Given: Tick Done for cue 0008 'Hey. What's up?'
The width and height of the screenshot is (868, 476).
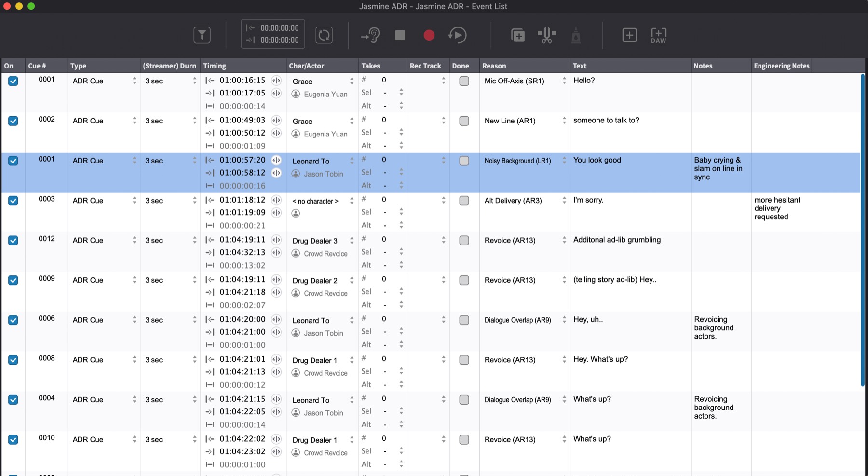Looking at the screenshot, I should [464, 360].
